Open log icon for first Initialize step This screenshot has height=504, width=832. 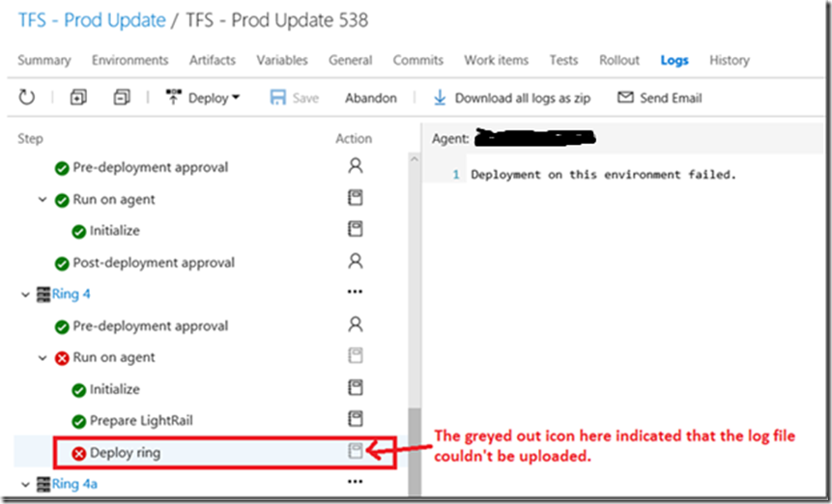(x=356, y=230)
